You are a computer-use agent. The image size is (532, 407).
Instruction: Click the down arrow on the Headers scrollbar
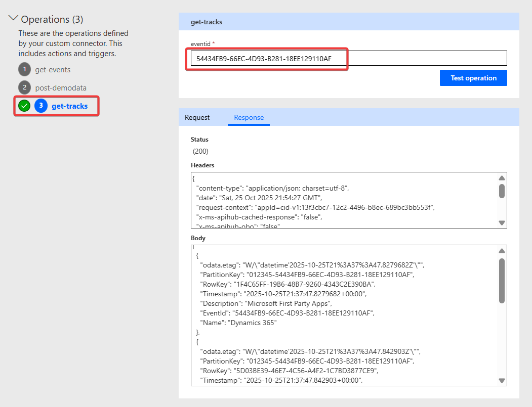(502, 222)
